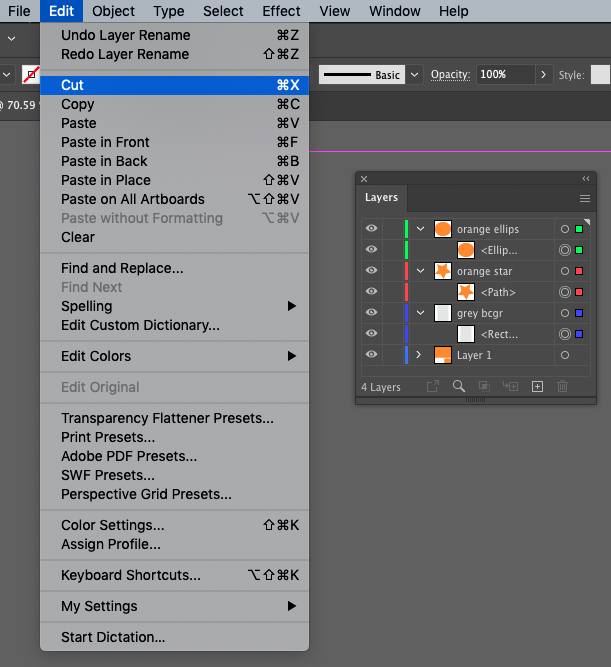Open the Layers panel options menu
The image size is (611, 667).
coord(585,198)
